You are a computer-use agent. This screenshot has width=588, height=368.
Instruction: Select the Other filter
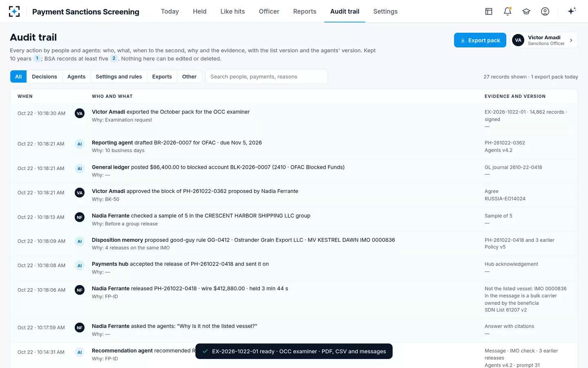(189, 76)
